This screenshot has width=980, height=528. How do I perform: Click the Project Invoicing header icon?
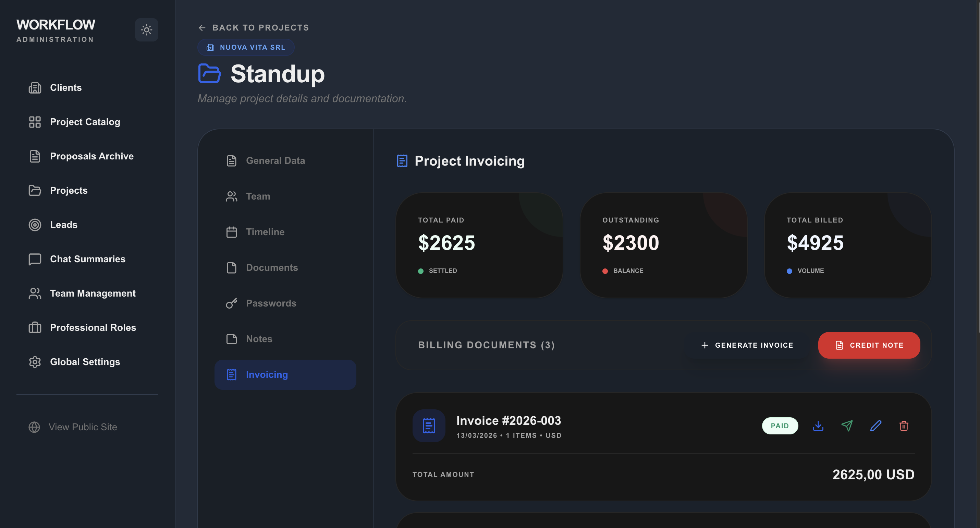click(402, 161)
